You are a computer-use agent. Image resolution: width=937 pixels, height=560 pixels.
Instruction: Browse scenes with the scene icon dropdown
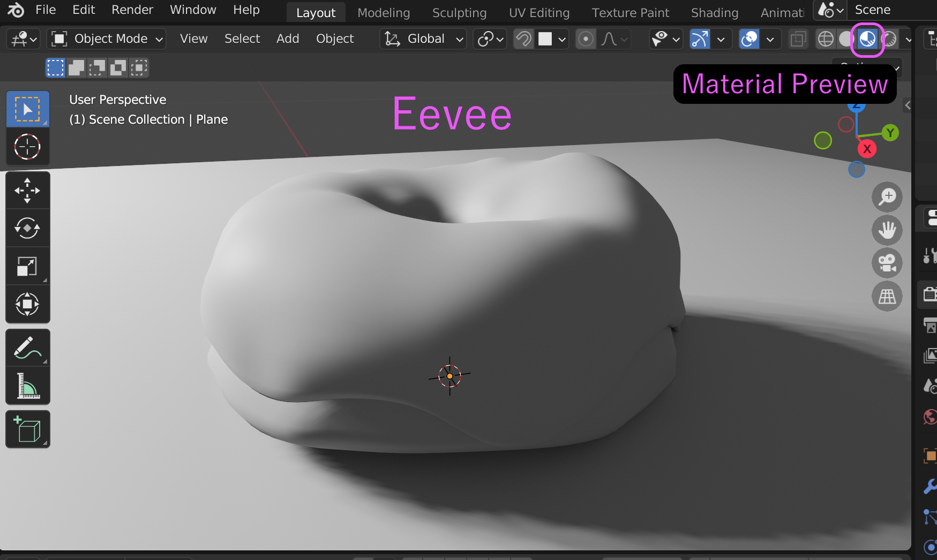pyautogui.click(x=830, y=10)
